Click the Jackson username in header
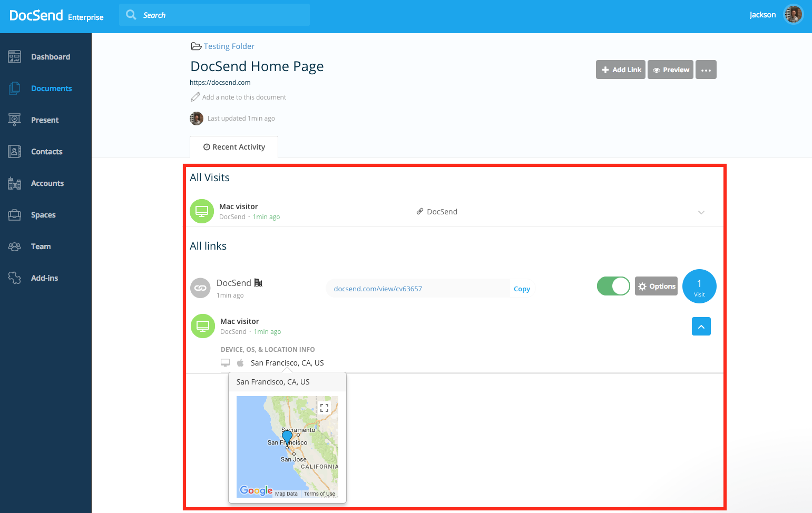 (x=762, y=15)
